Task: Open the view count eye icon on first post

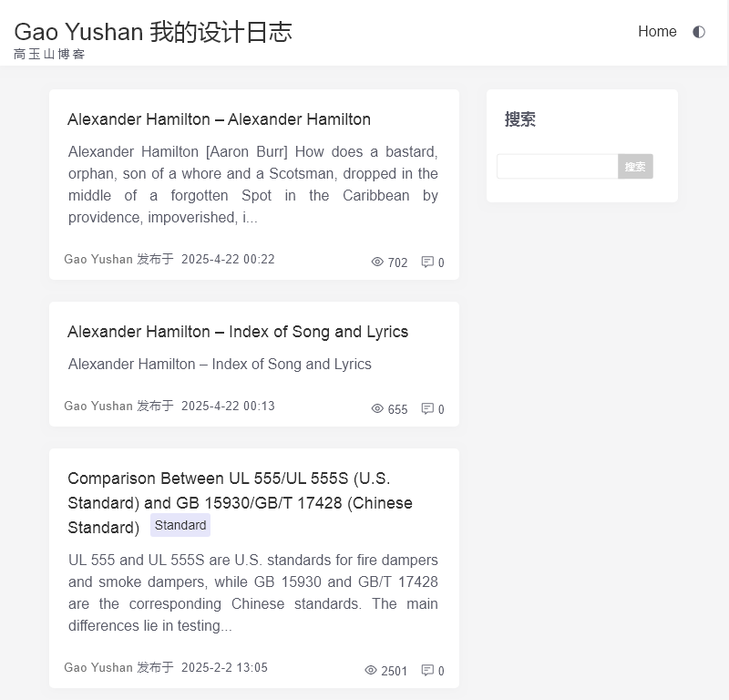Action: click(376, 262)
